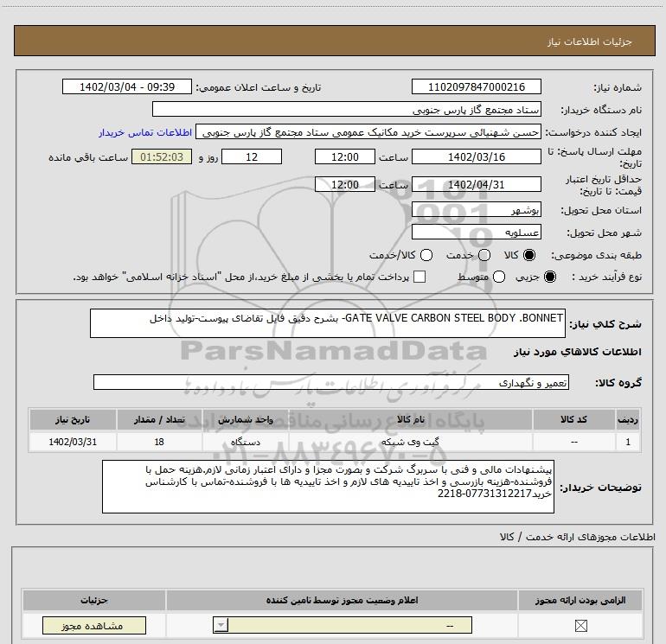666x644 pixels.
Task: Open the buyer contact information link
Action: [145, 132]
